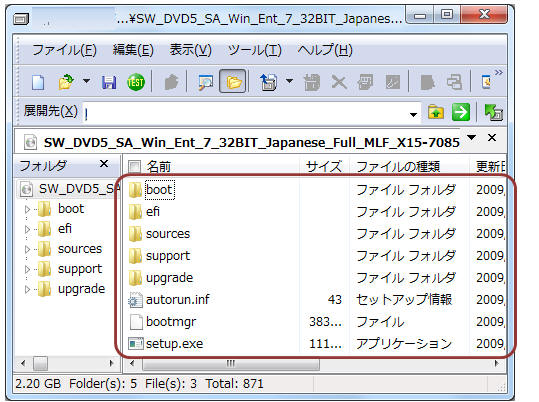This screenshot has width=539, height=402.
Task: Click the grayed Delete X icon
Action: tap(339, 83)
